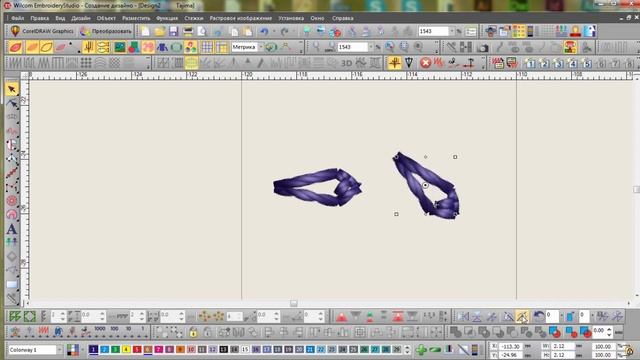Select color swatch 1 in palette
Viewport: 640px width, 360px height.
coord(93,350)
